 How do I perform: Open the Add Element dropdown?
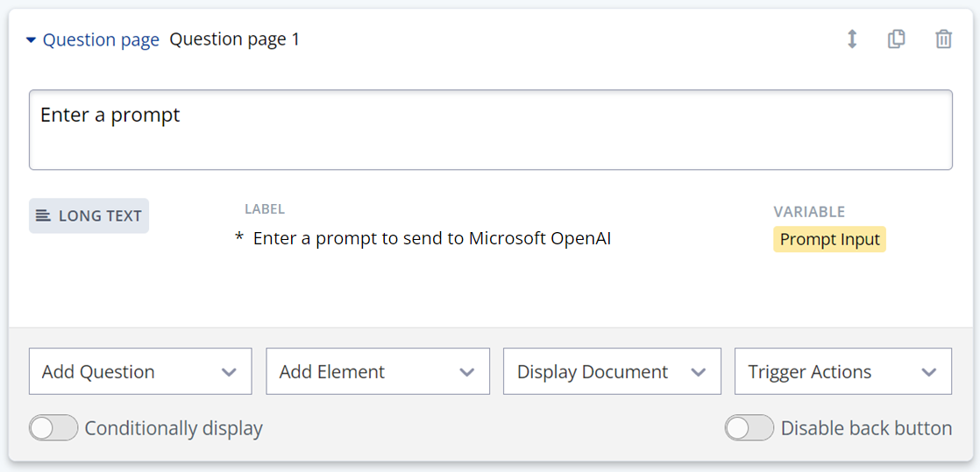(377, 371)
